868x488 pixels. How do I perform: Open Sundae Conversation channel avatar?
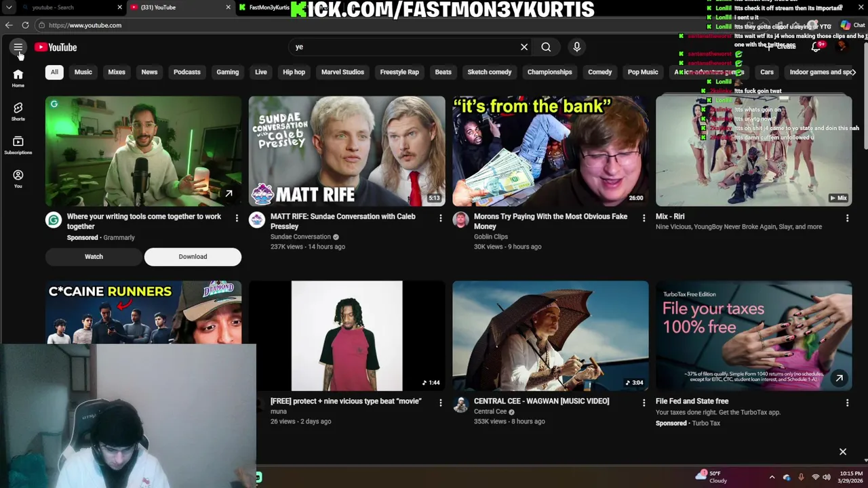tap(257, 220)
